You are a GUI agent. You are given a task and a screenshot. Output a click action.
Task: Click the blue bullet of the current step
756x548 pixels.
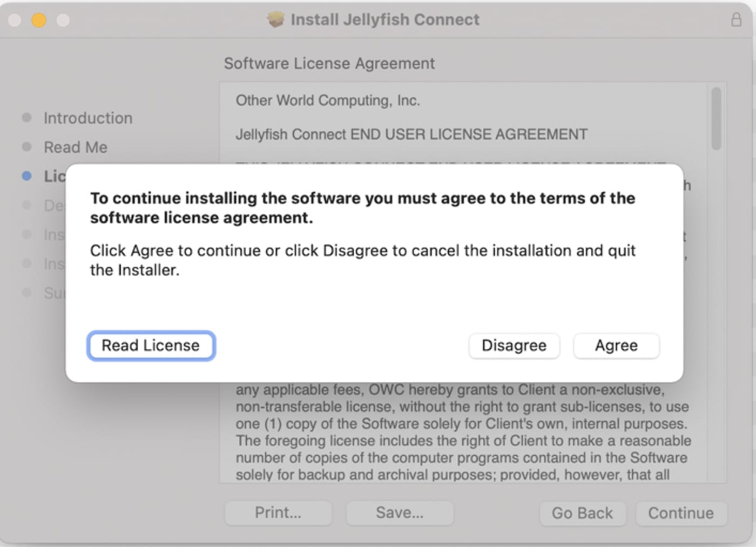pyautogui.click(x=26, y=176)
